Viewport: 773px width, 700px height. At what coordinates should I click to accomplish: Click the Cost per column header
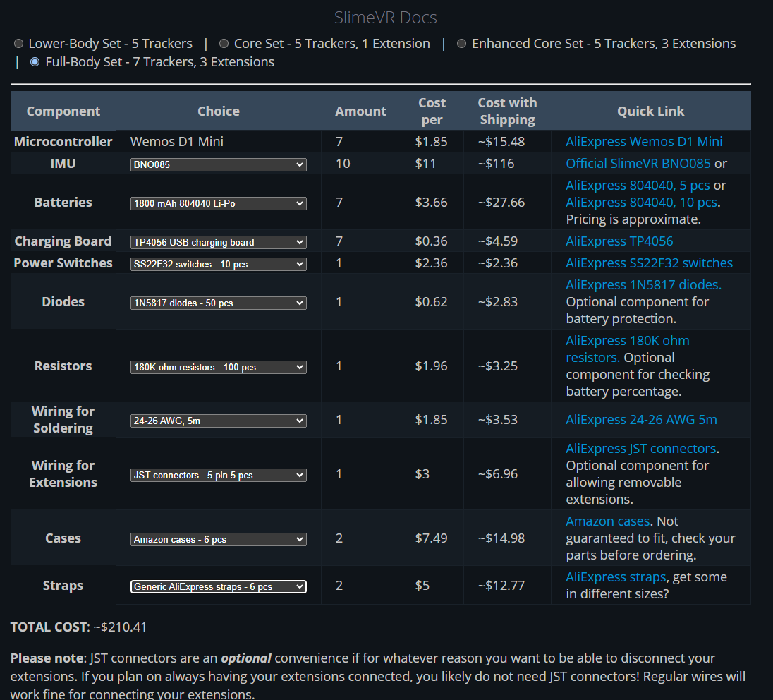click(432, 111)
